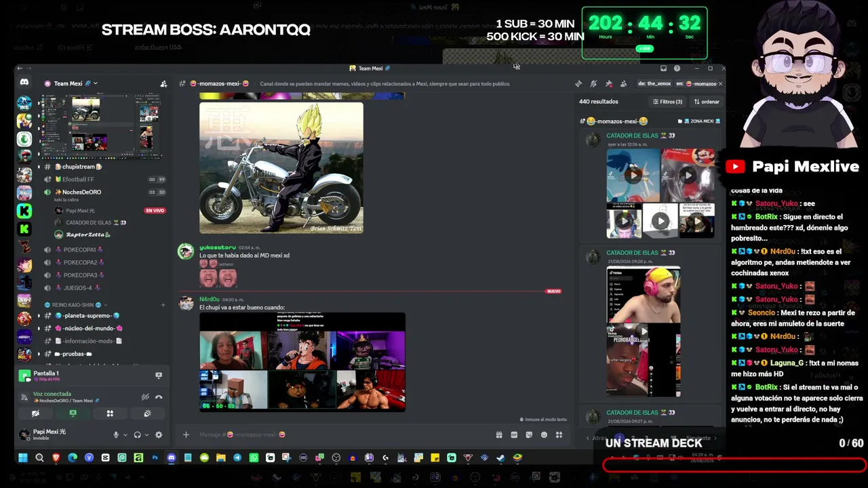The width and height of the screenshot is (868, 488).
Task: Join the Efootball FF voice channel
Action: [x=79, y=180]
